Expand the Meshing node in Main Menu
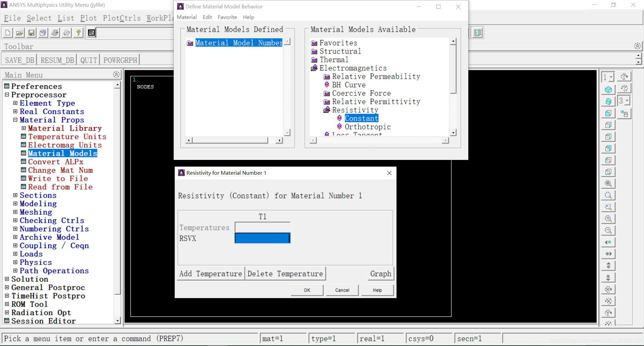The width and height of the screenshot is (644, 346). click(x=15, y=212)
